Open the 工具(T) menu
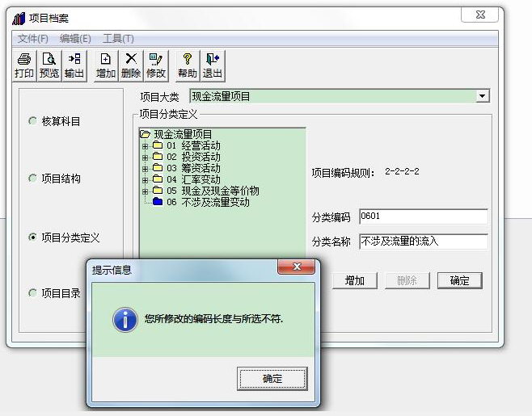The height and width of the screenshot is (416, 532). coord(118,39)
